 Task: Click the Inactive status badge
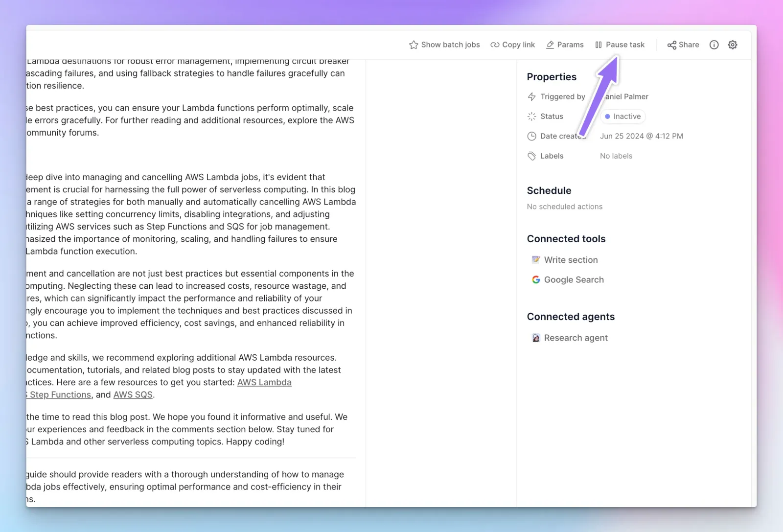tap(622, 116)
